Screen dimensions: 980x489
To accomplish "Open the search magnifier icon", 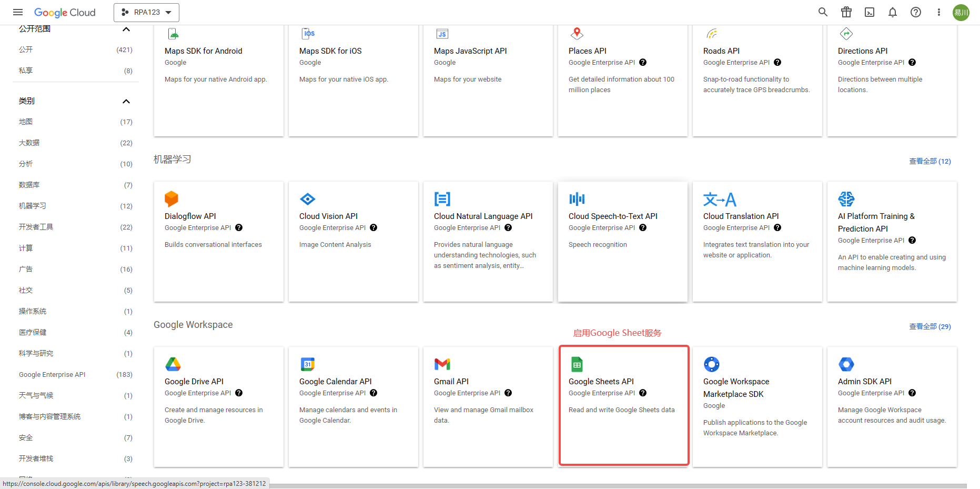I will tap(823, 12).
